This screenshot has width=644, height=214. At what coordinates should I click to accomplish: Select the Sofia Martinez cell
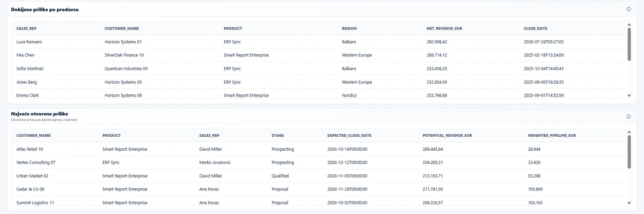pyautogui.click(x=30, y=69)
